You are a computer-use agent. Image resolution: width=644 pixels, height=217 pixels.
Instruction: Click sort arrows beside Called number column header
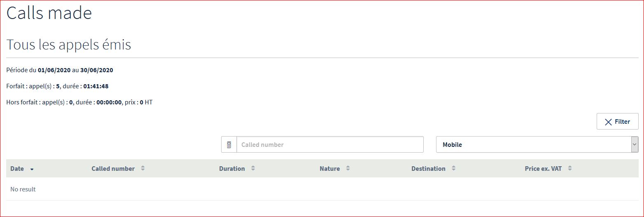point(142,168)
